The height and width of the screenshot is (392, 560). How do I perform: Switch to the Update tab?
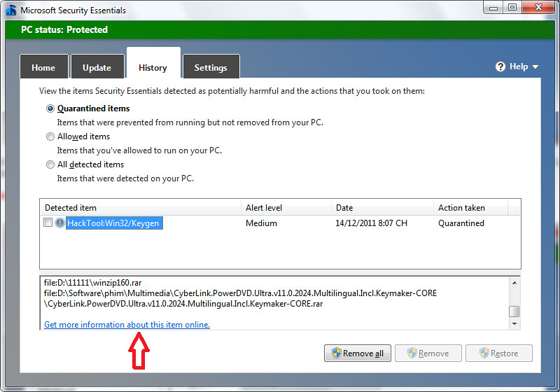(x=97, y=66)
